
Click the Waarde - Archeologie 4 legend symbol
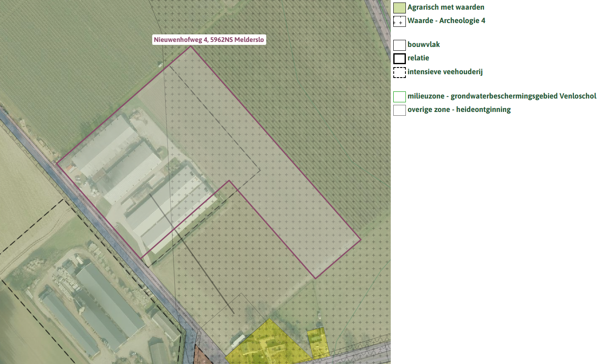(x=400, y=21)
